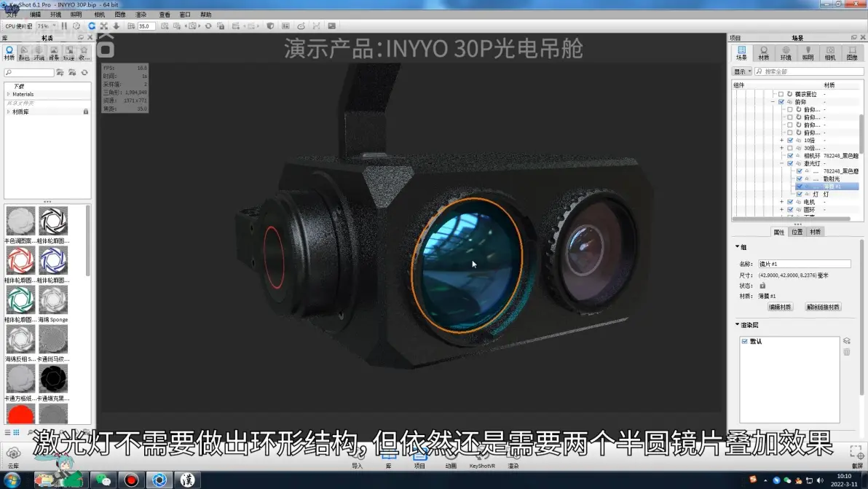Expand the 30倍 tree node
Screen dimensions: 868x489
[781, 149]
